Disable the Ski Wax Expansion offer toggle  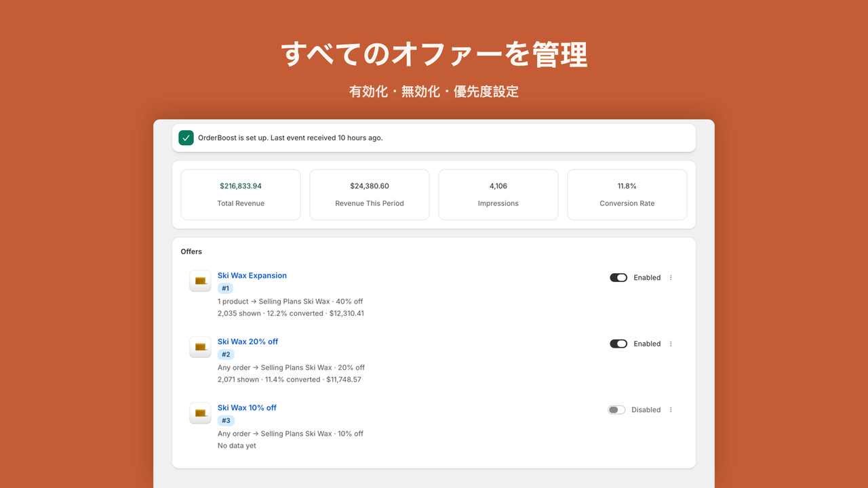click(x=618, y=278)
